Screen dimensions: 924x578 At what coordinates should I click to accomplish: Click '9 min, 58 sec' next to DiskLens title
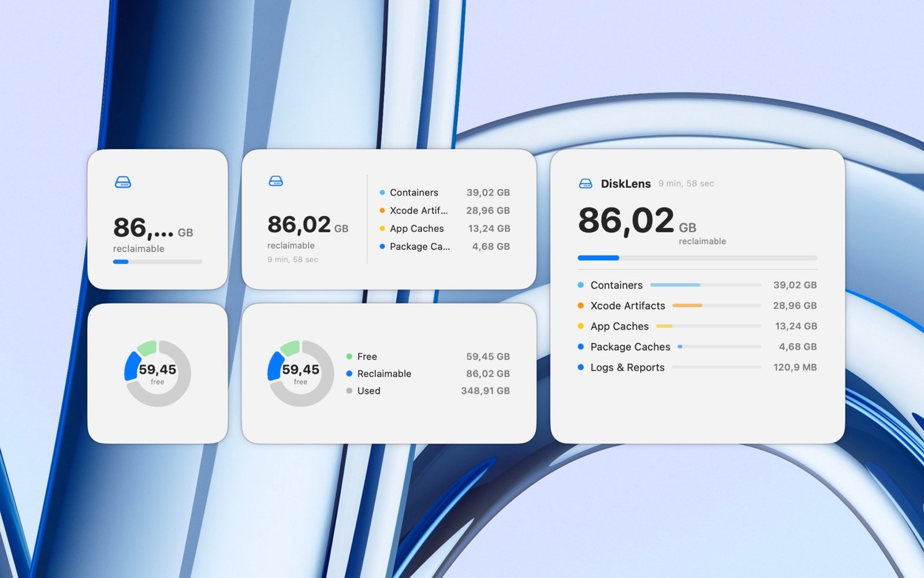pyautogui.click(x=686, y=184)
